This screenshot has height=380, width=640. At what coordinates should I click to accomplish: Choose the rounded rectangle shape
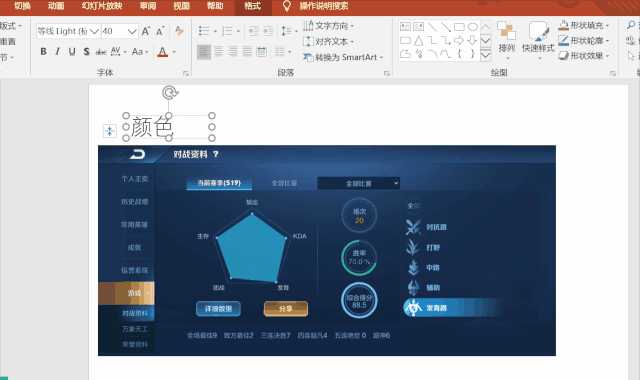tap(405, 40)
